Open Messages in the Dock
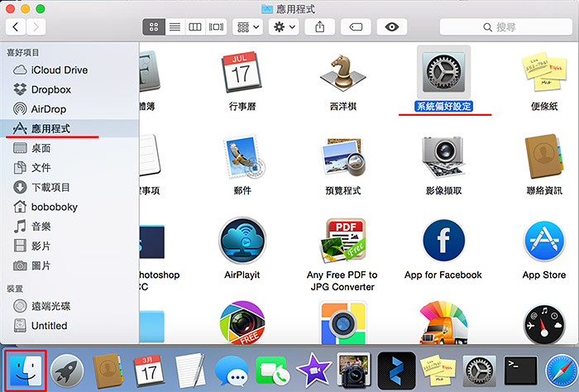 tap(232, 371)
